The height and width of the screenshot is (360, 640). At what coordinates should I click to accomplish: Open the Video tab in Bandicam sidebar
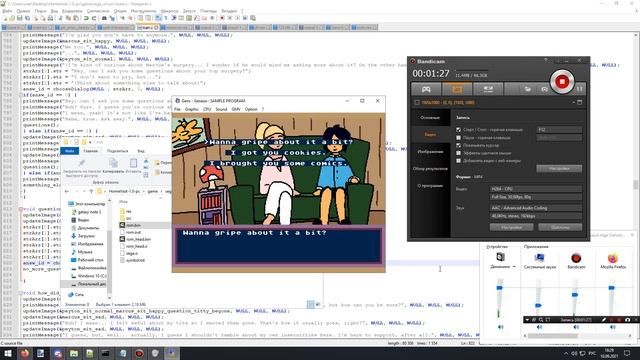[430, 134]
